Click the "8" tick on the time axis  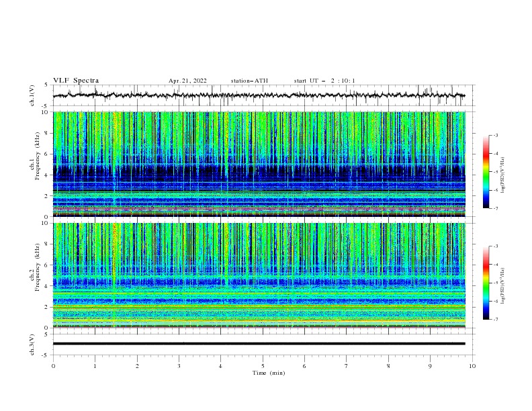pyautogui.click(x=388, y=366)
